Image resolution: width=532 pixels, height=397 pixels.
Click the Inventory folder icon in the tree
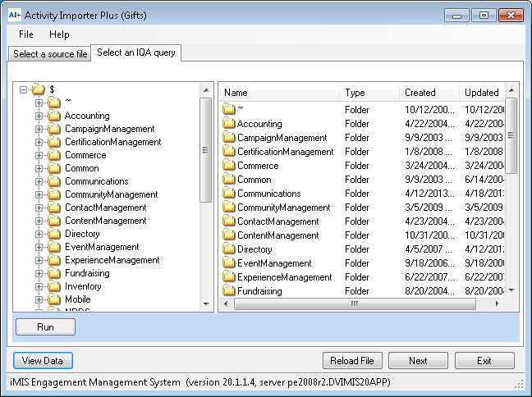[54, 286]
